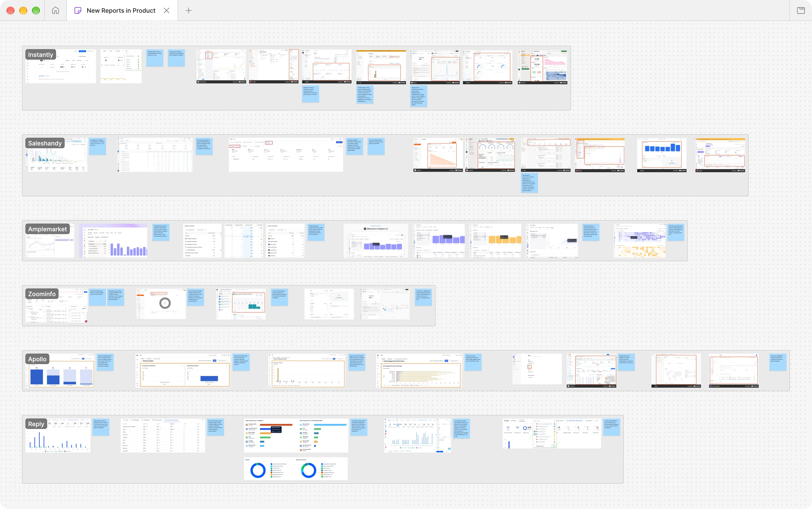This screenshot has width=812, height=509.
Task: Select the Instantly section label
Action: (40, 55)
